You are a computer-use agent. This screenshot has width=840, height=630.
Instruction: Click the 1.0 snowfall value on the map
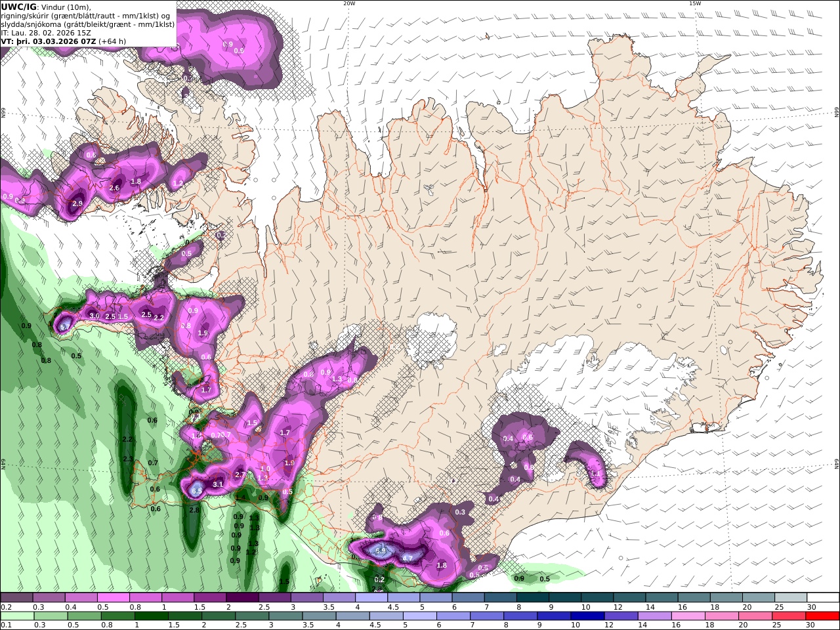coord(265,469)
